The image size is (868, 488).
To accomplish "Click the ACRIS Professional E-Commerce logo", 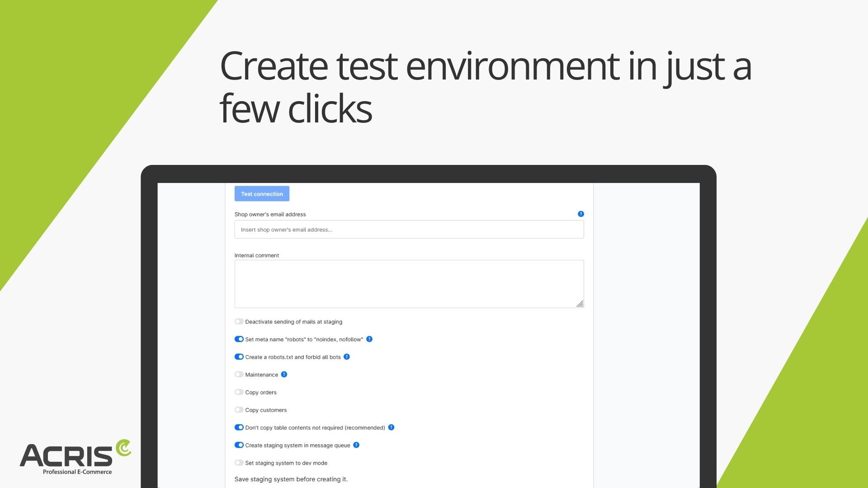I will coord(75,457).
